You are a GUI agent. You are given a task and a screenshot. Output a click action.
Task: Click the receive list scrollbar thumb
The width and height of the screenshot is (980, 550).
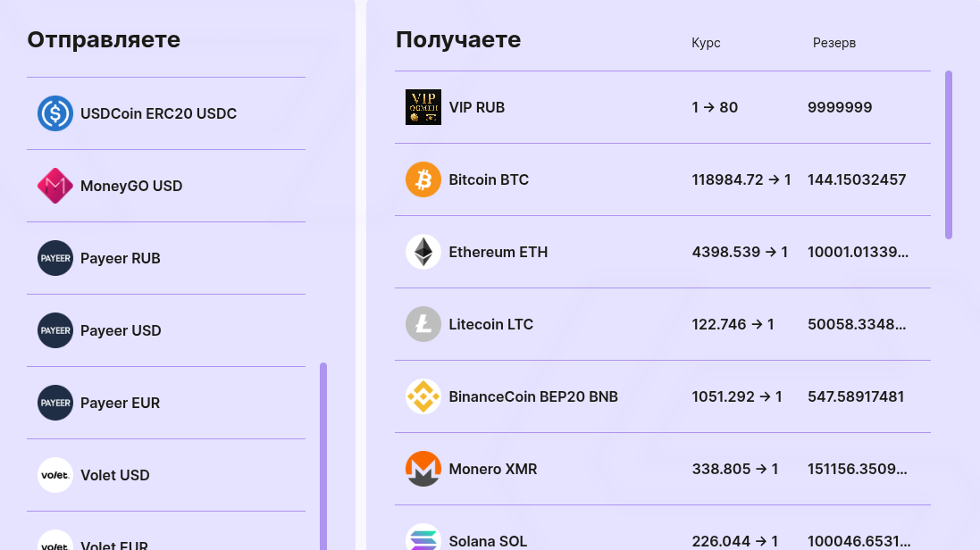(x=949, y=154)
